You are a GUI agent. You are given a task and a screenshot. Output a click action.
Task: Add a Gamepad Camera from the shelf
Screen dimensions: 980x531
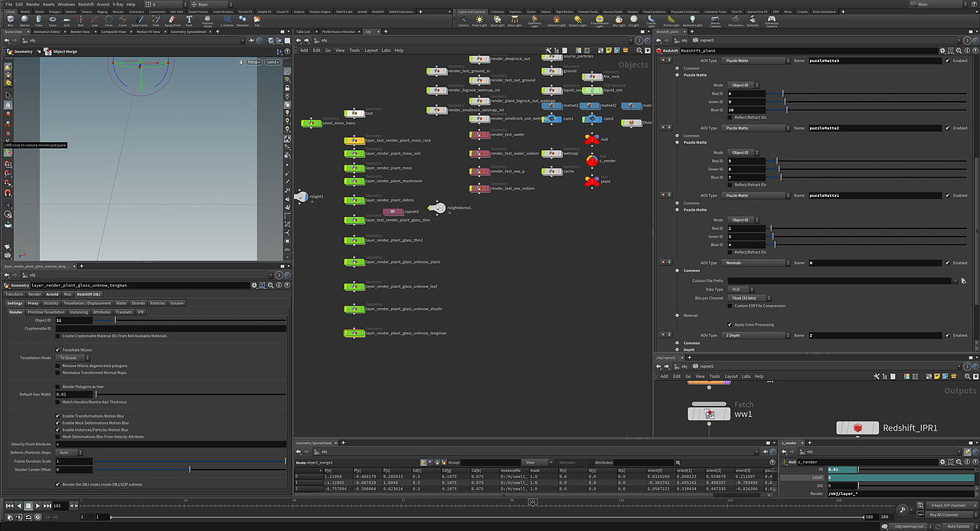tap(770, 20)
